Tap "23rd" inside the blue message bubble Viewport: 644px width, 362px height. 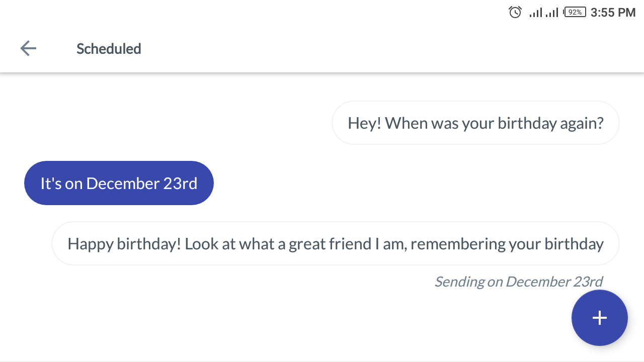point(180,183)
